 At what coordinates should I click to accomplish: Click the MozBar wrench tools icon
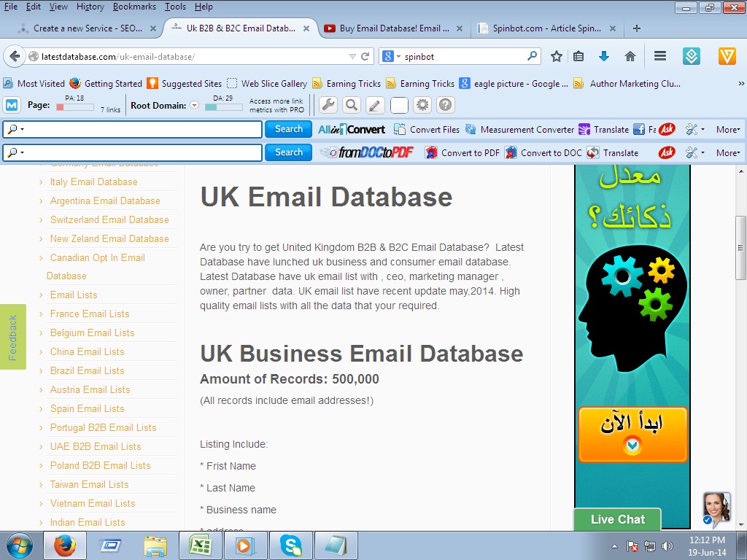click(328, 105)
